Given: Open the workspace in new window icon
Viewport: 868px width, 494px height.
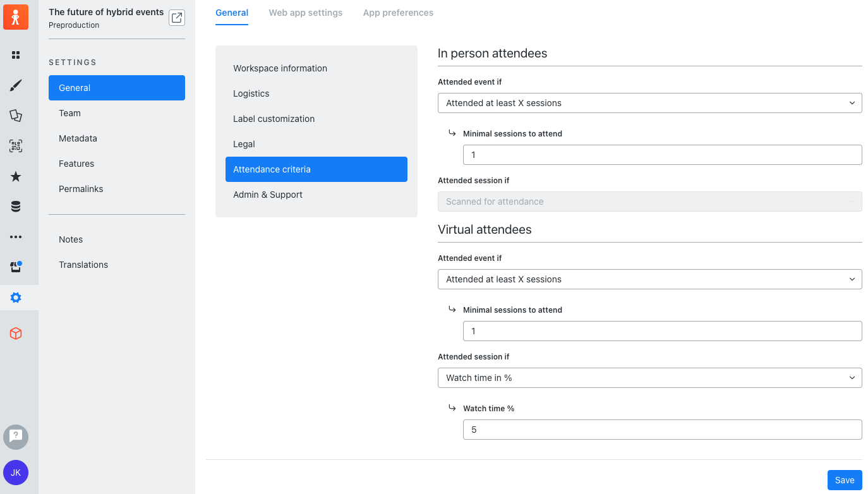Looking at the screenshot, I should (176, 18).
